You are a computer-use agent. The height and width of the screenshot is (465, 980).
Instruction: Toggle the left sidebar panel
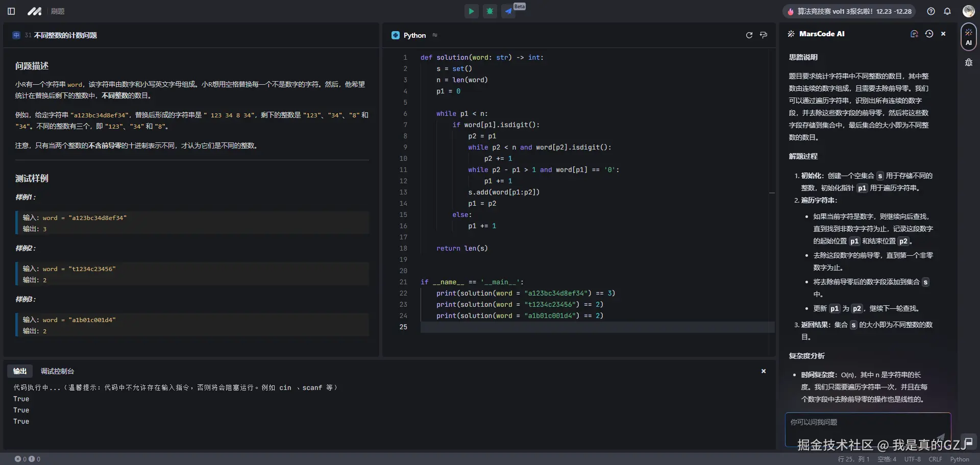click(x=11, y=11)
